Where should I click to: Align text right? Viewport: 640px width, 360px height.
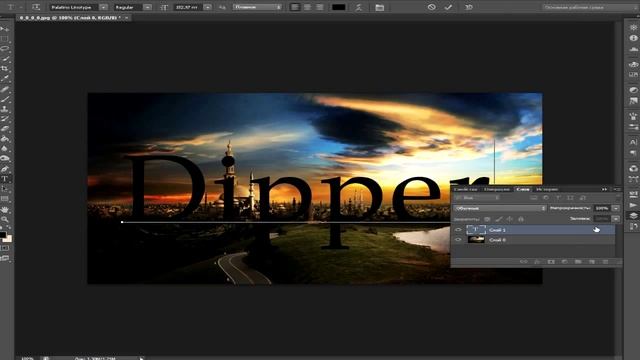[x=320, y=7]
